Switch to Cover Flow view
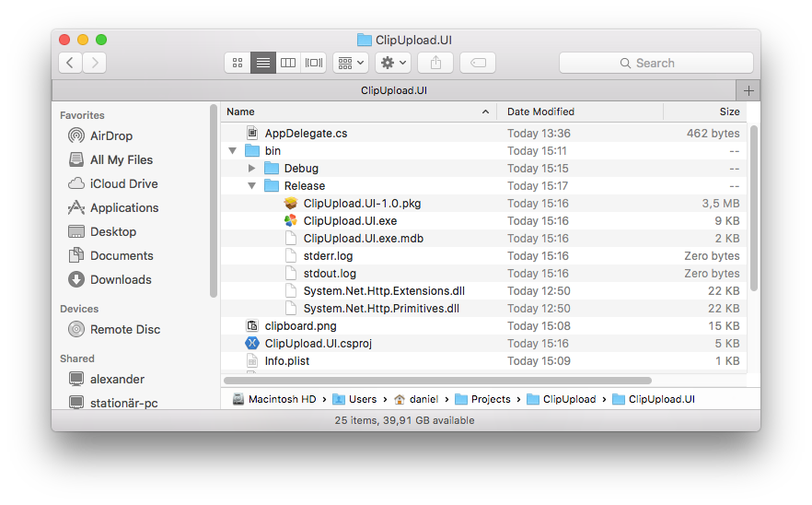 coord(314,63)
